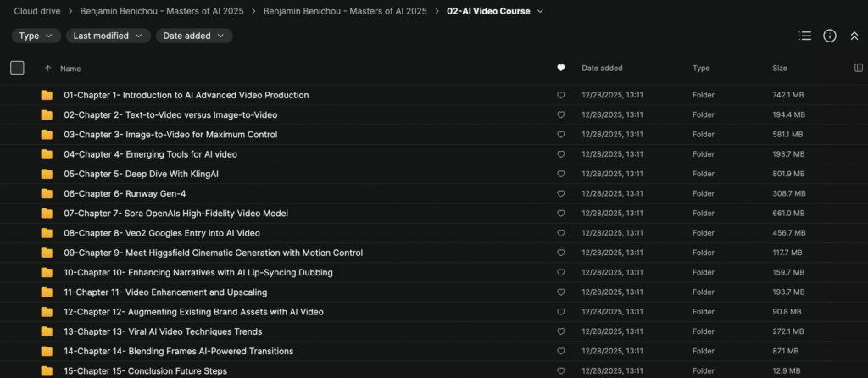Open the Last modified filter dropdown

pyautogui.click(x=108, y=36)
